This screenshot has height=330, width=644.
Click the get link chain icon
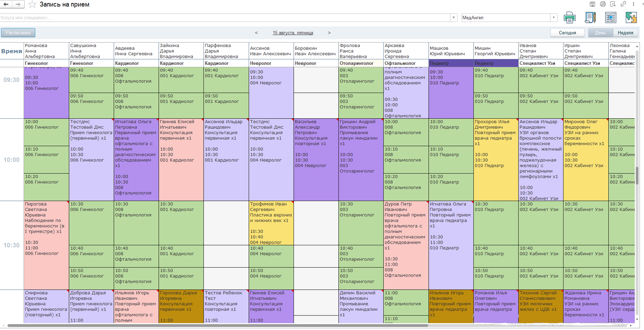(623, 4)
